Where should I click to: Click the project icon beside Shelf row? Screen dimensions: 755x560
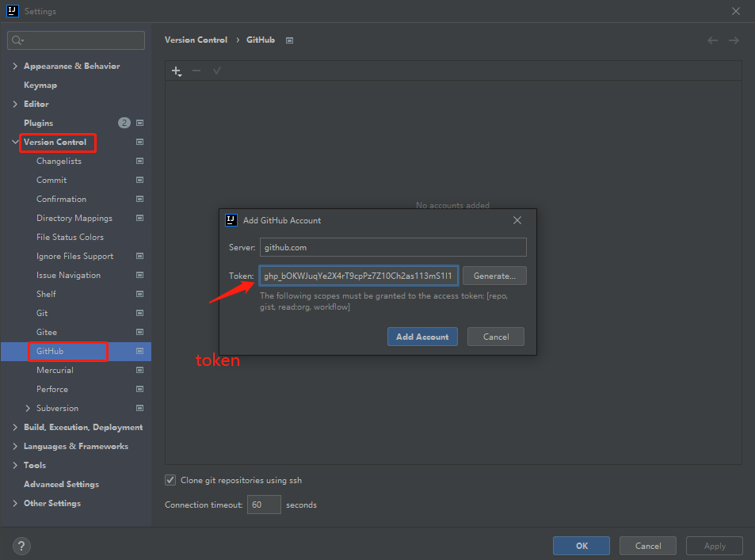[139, 294]
